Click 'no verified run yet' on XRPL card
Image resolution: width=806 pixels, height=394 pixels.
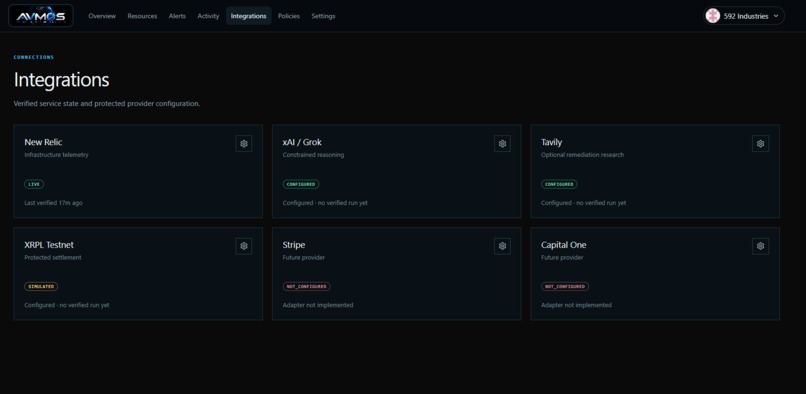pyautogui.click(x=84, y=305)
